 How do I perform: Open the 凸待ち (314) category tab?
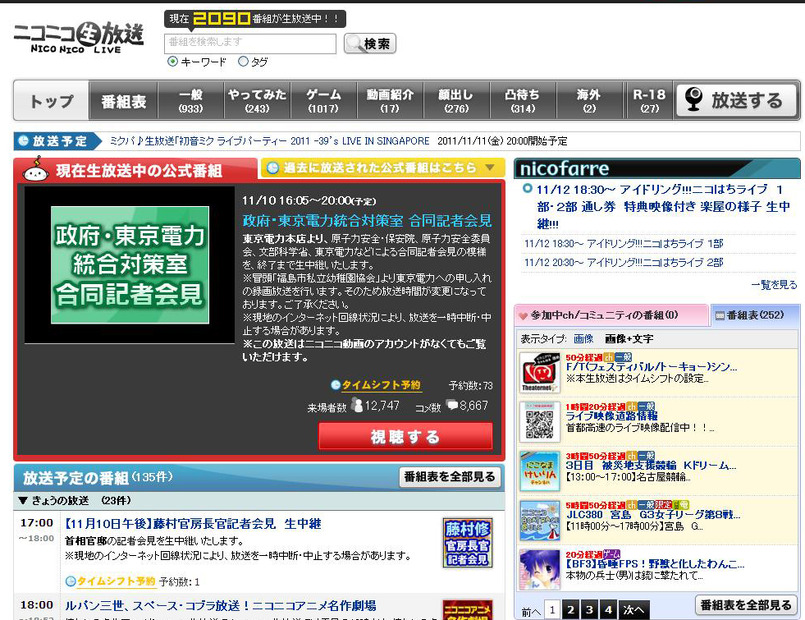click(523, 101)
